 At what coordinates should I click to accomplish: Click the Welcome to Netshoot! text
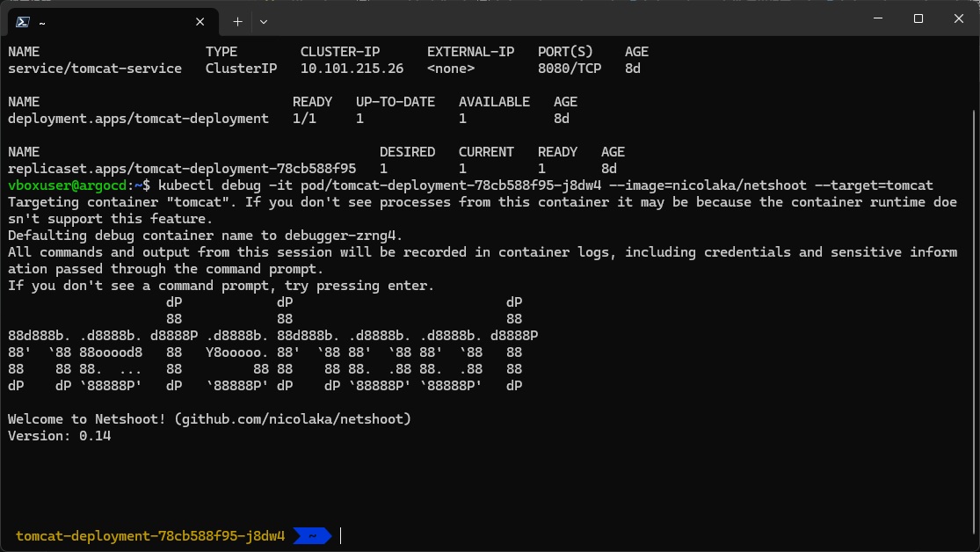[x=87, y=419]
